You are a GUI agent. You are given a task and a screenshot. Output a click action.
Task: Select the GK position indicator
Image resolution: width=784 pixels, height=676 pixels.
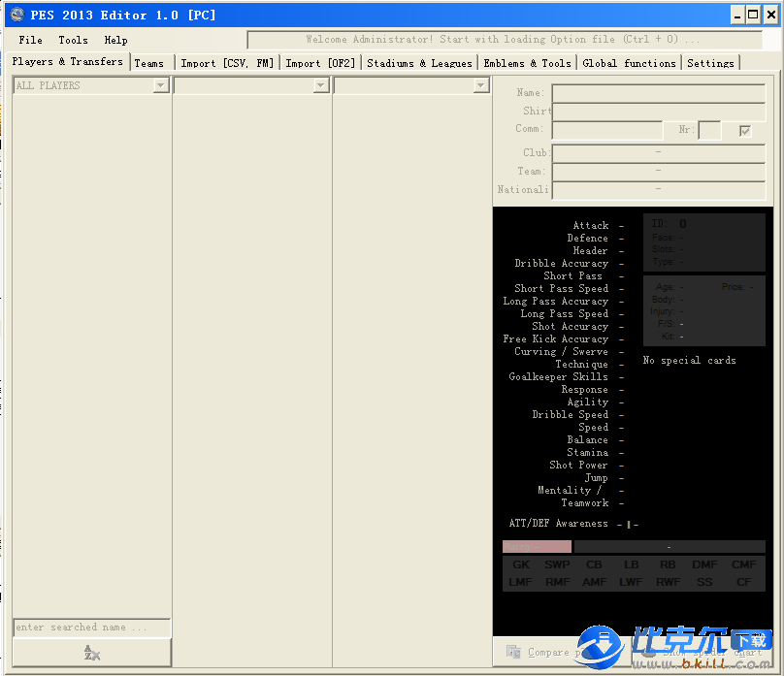tap(521, 564)
